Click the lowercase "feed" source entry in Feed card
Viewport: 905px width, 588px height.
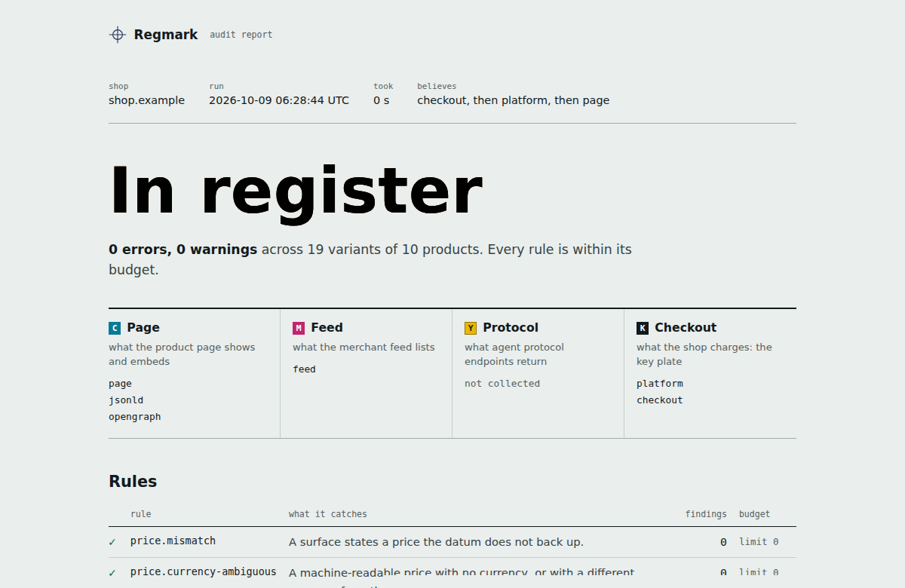pos(304,369)
